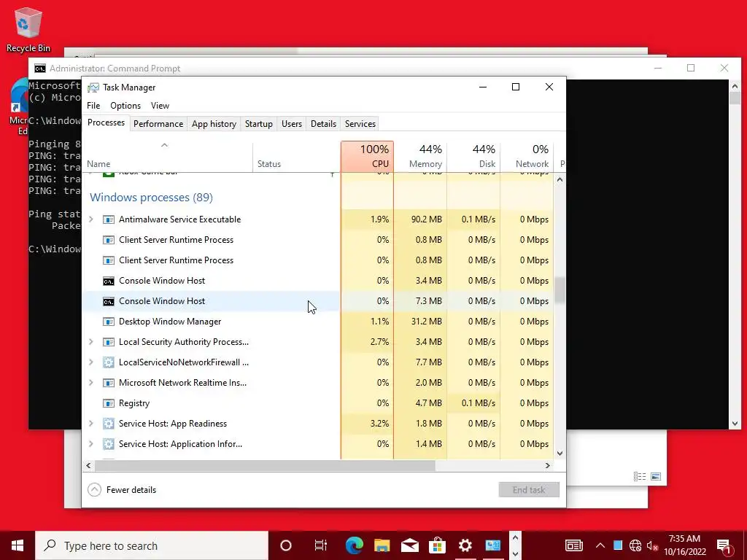Switch to details list view in background window
The image size is (747, 560).
(x=640, y=477)
